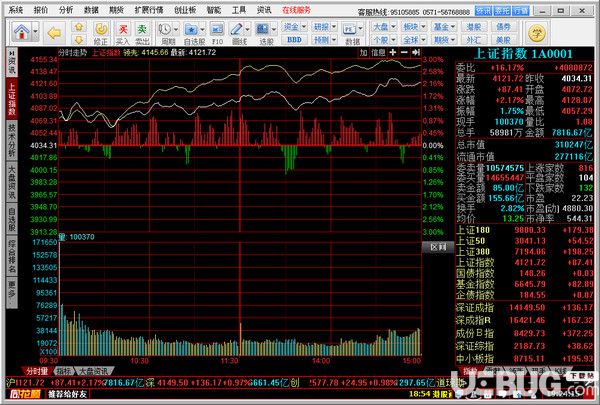Click the green 卖出 sell icon
Screen dimensions: 600x405
click(x=142, y=33)
